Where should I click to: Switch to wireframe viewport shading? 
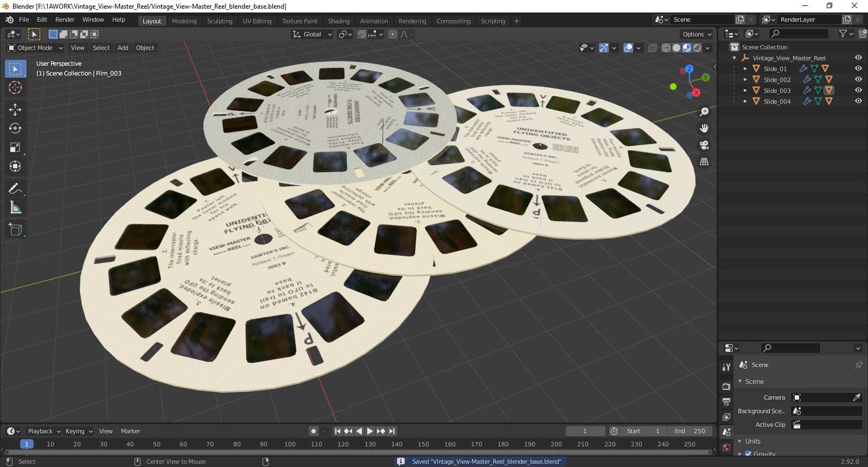click(666, 48)
